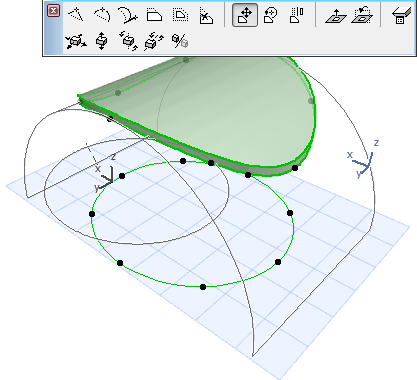This screenshot has height=380, width=417.
Task: Select leftmost node on the green ellipse
Action: coord(92,214)
